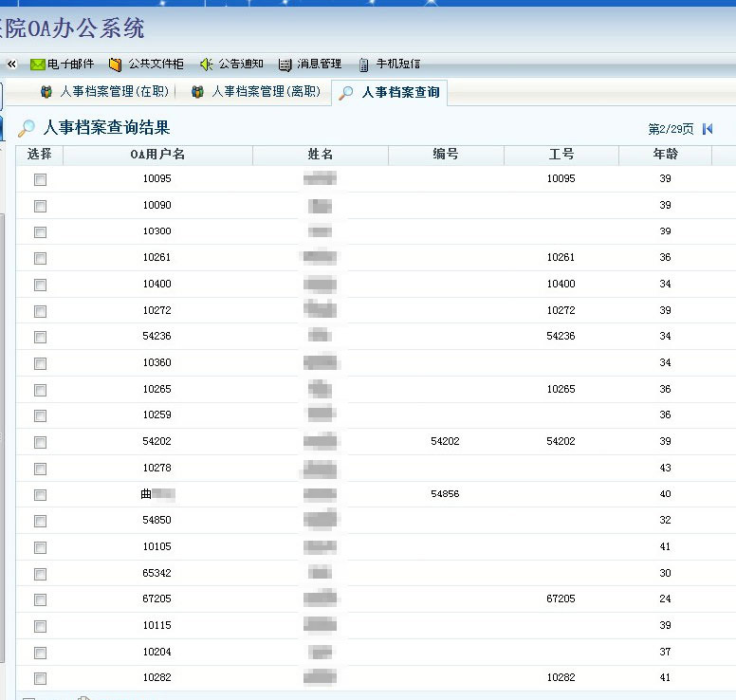Image resolution: width=736 pixels, height=700 pixels.
Task: Click the 编号 value 54202
Action: pos(445,441)
